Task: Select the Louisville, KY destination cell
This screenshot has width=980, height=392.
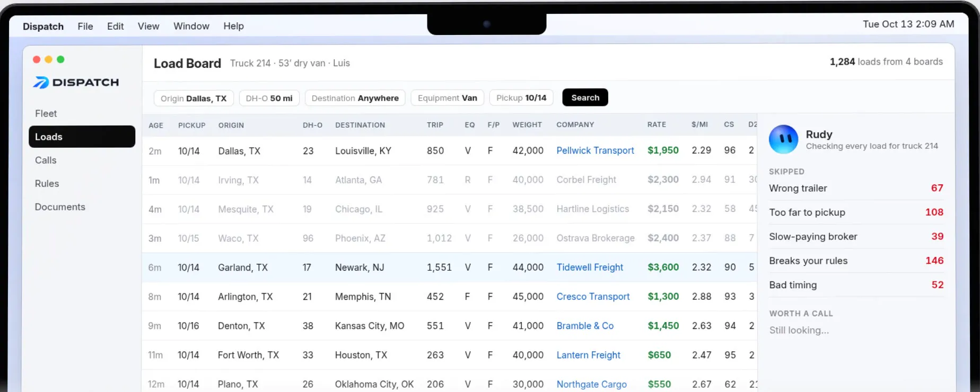Action: tap(363, 151)
